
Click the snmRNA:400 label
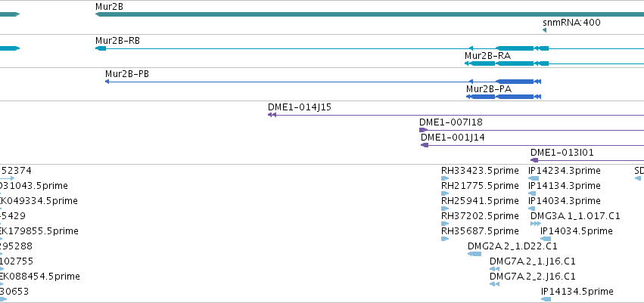click(x=571, y=23)
